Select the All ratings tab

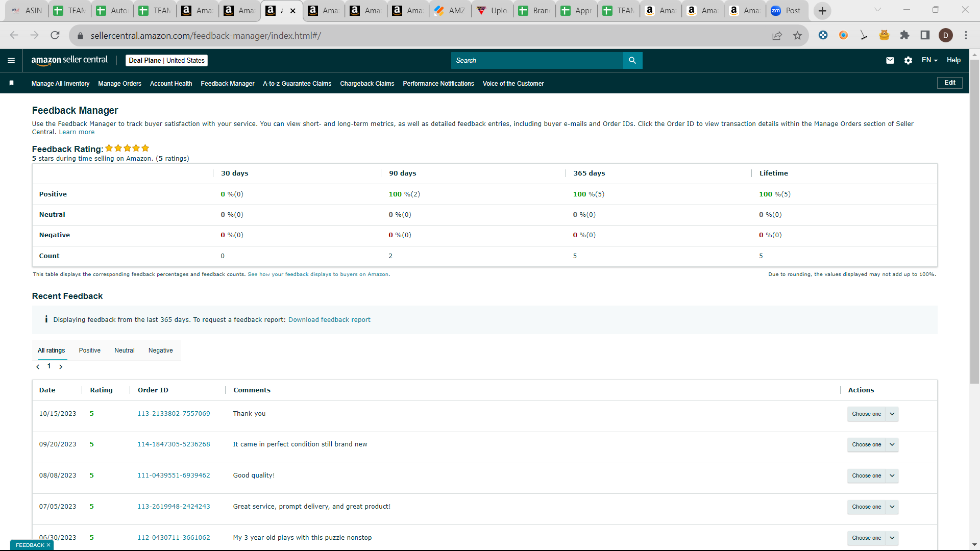(52, 350)
